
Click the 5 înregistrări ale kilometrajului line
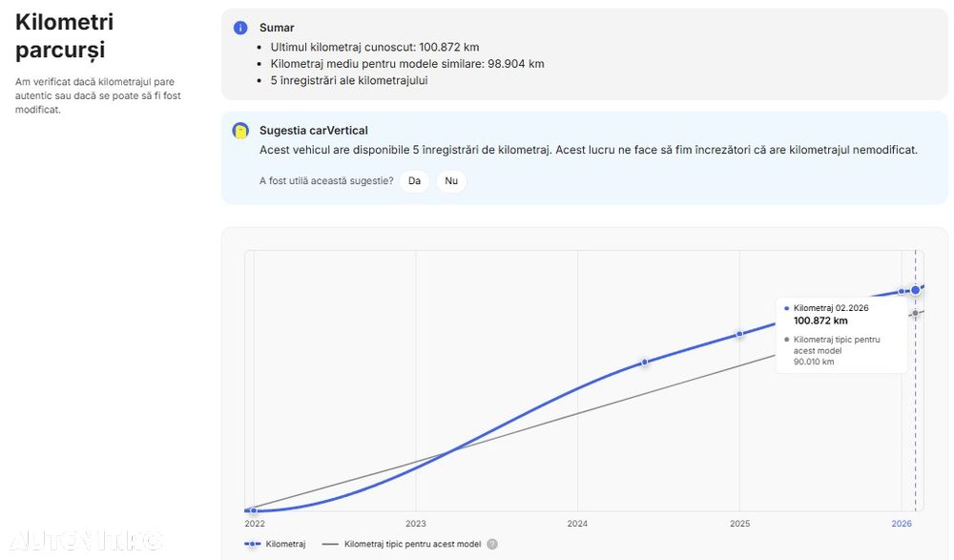(349, 80)
